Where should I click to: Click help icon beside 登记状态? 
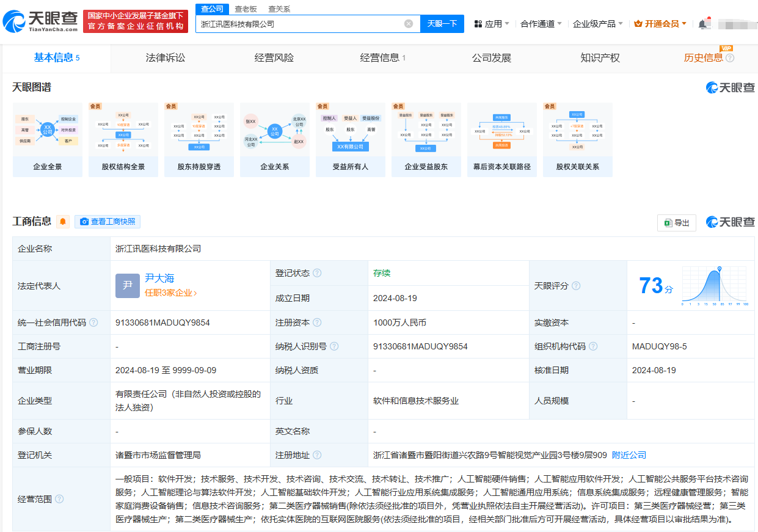tap(317, 273)
